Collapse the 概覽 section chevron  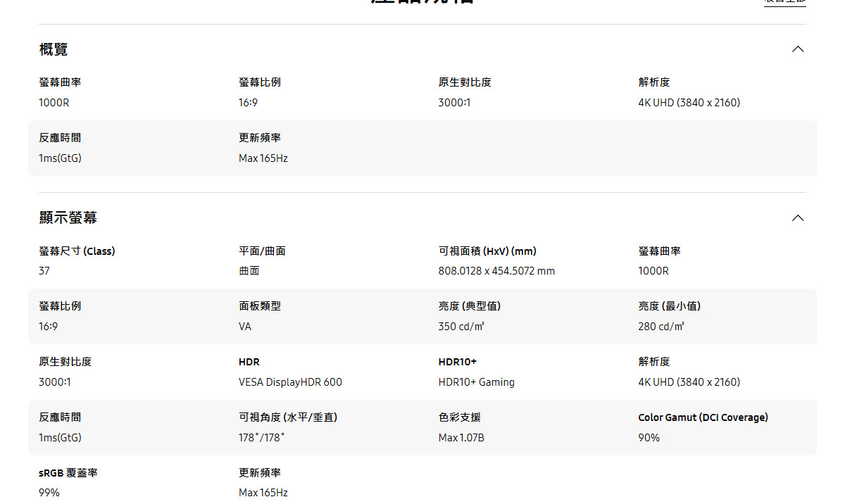tap(797, 49)
